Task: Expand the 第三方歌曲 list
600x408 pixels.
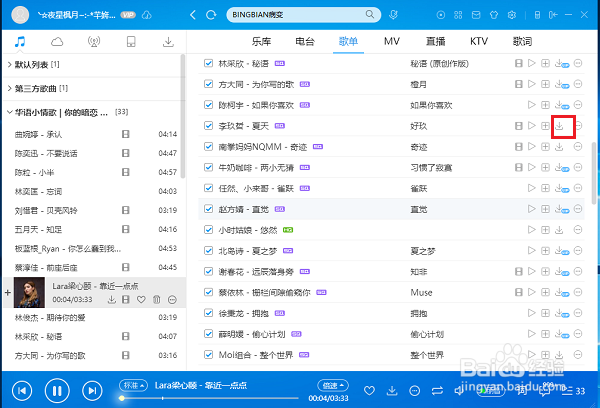Action: (10, 88)
